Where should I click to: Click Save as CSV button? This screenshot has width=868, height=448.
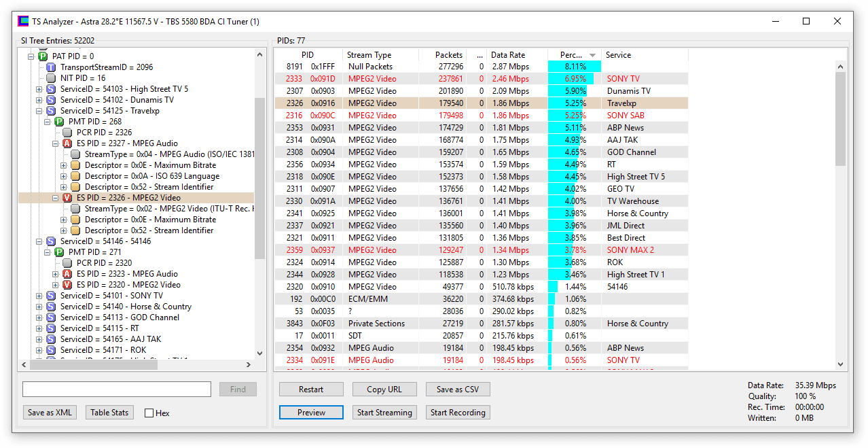458,390
